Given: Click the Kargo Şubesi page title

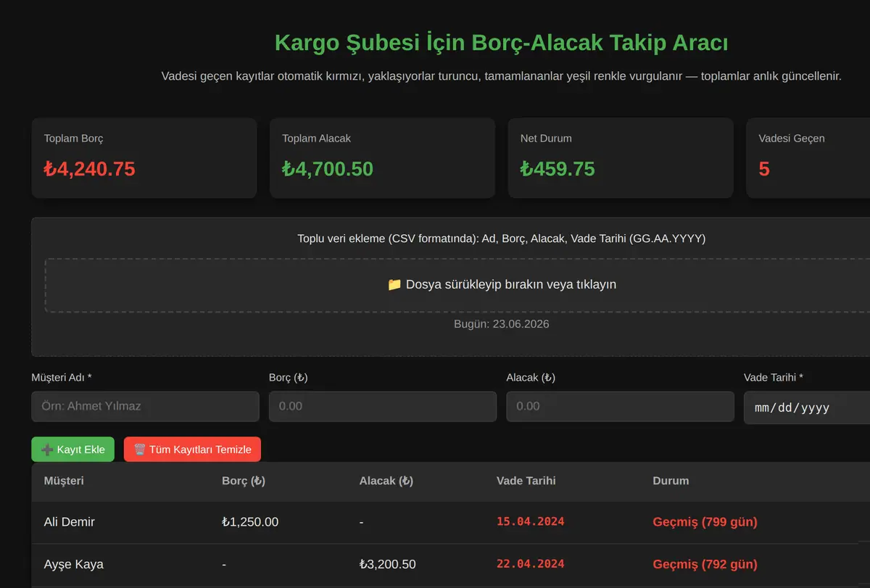Looking at the screenshot, I should 502,43.
